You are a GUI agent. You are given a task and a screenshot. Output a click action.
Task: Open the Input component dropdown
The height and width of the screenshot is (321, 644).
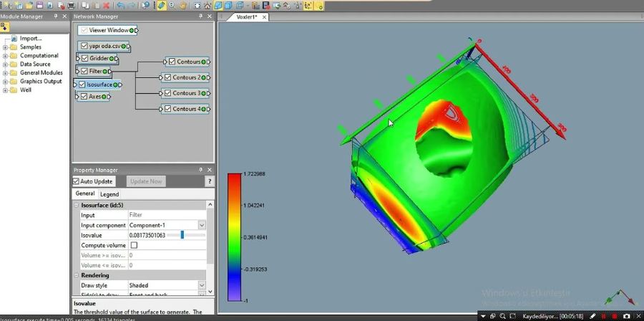(x=201, y=225)
